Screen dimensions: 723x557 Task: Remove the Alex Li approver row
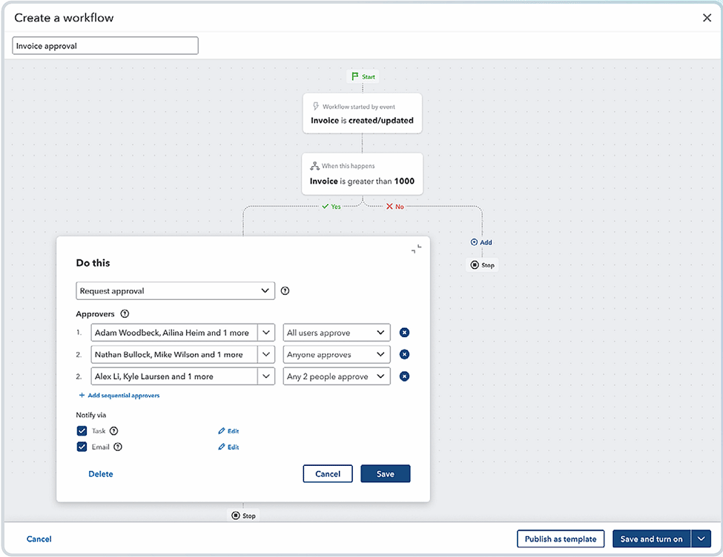click(404, 376)
